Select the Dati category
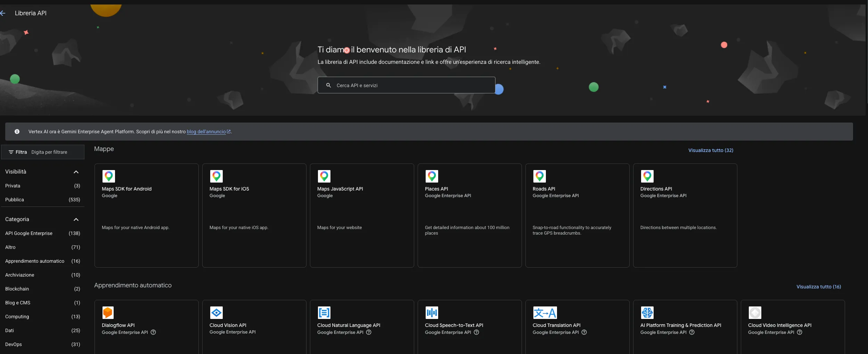The width and height of the screenshot is (868, 354). (x=43, y=330)
